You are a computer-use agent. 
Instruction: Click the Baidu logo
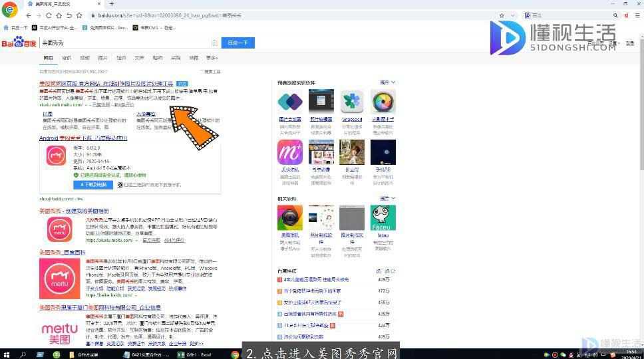19,43
